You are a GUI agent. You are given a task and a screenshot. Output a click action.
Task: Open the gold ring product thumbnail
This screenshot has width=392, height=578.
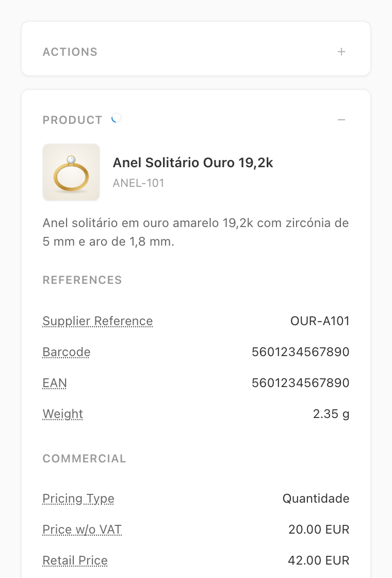pos(71,172)
